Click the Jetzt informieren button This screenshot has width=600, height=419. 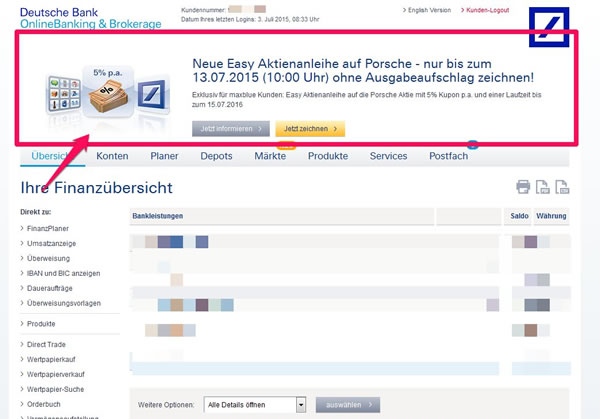(231, 129)
